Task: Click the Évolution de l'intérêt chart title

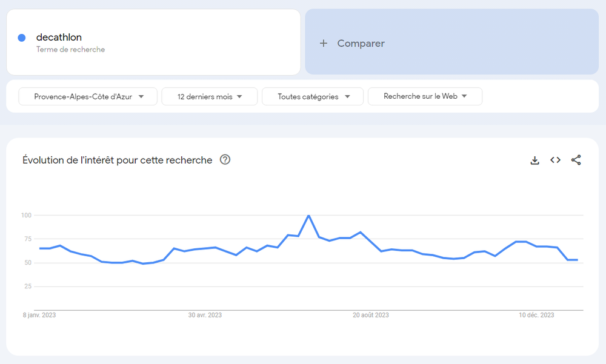Action: pyautogui.click(x=118, y=160)
